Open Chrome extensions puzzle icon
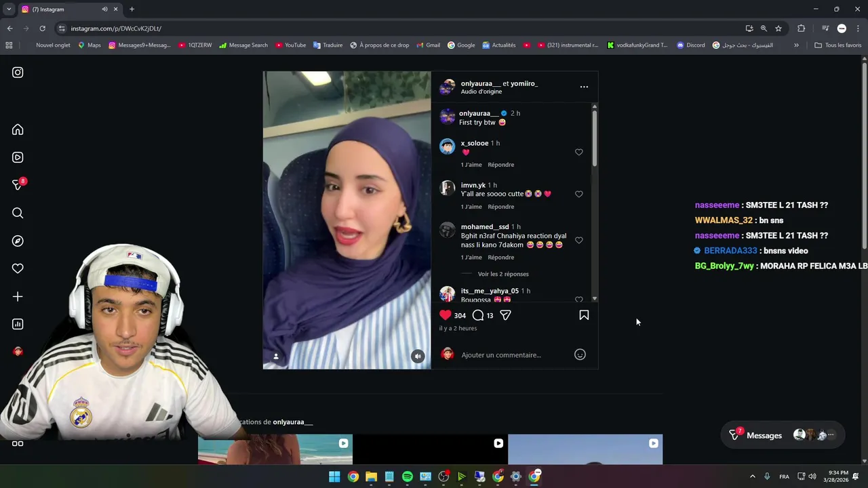868x488 pixels. pos(801,28)
